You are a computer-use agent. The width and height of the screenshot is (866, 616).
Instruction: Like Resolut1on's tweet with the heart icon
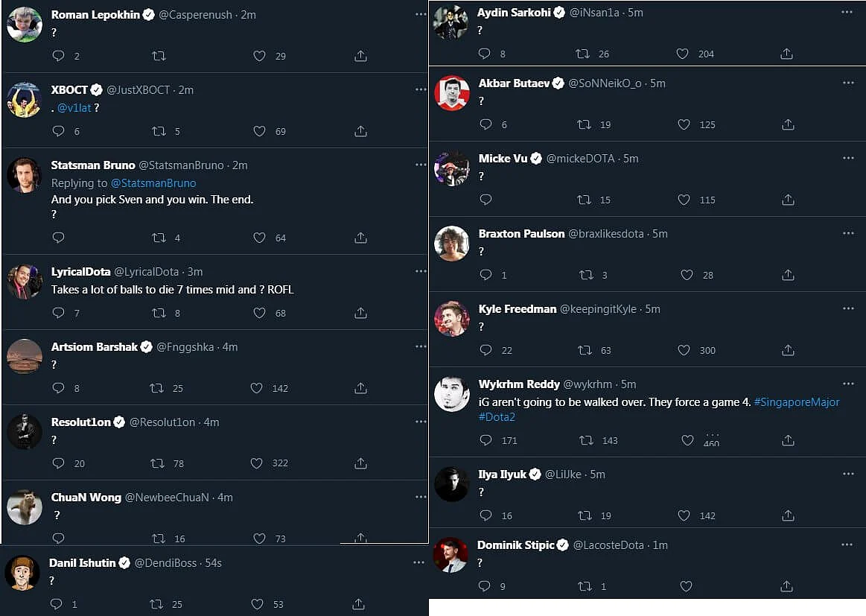[256, 463]
